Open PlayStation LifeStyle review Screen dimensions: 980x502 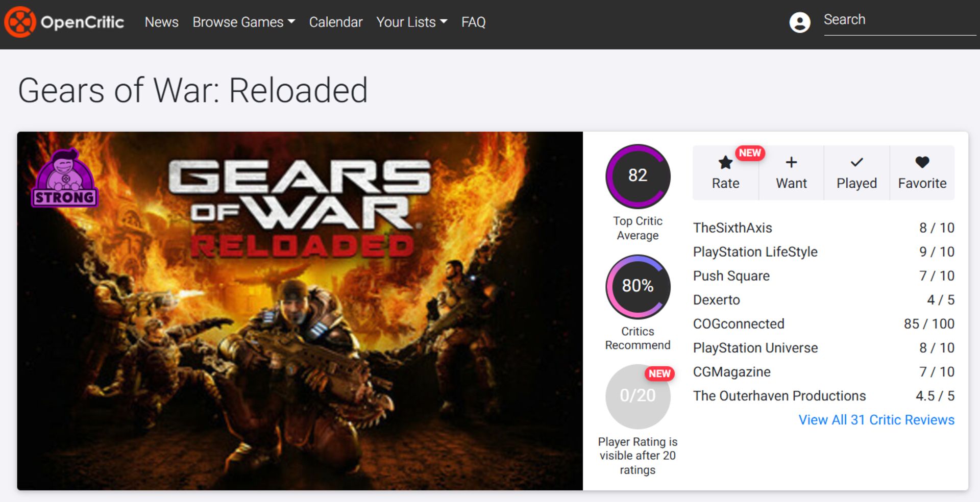tap(755, 252)
